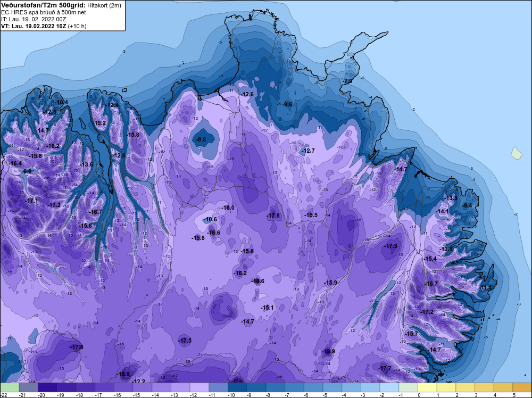Select the -15.4 temperature label
Image resolution: width=532 pixels, height=398 pixels.
(x=430, y=259)
